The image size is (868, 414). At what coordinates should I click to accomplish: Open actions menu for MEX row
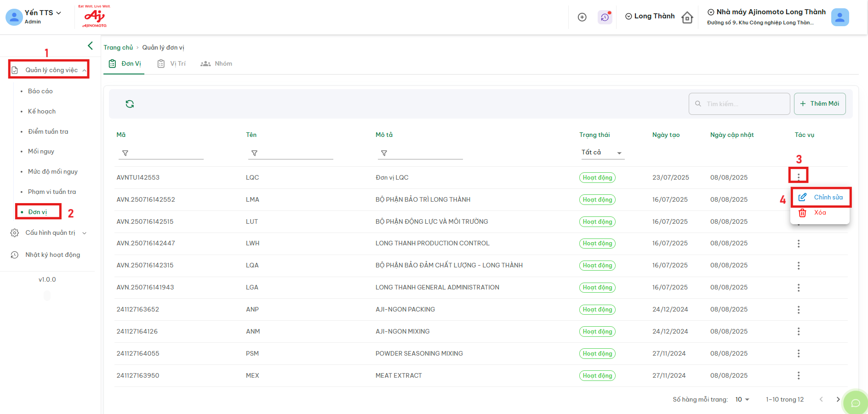(x=799, y=375)
